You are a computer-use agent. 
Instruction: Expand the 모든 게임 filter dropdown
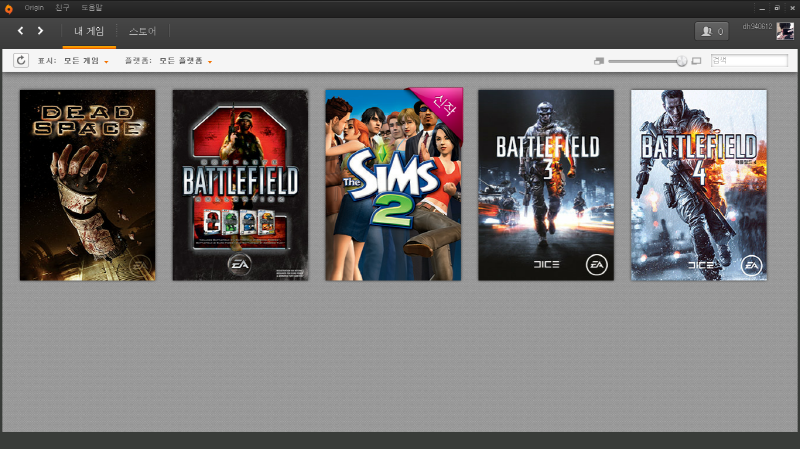click(85, 61)
